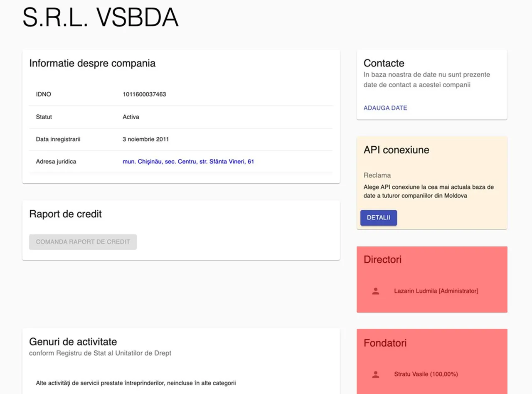Select director Lazarin Ludmila [Administrator]
This screenshot has width=532, height=394.
click(436, 291)
